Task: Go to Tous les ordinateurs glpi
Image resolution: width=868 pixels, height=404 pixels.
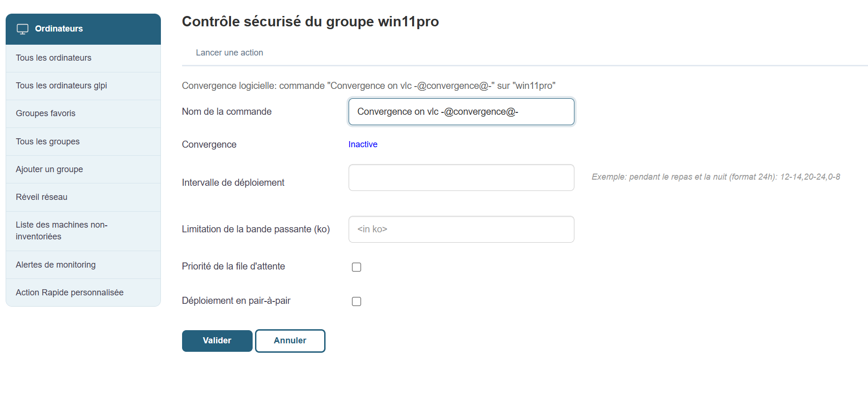Action: click(x=61, y=86)
